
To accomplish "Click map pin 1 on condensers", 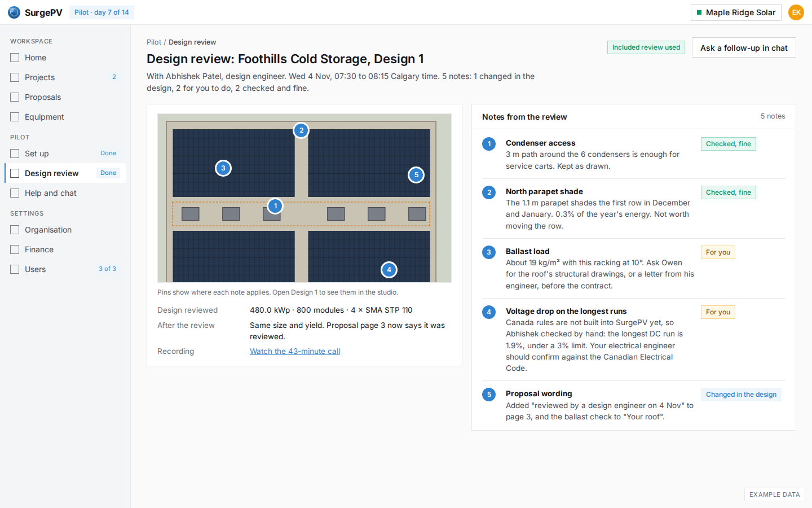I will click(x=275, y=206).
